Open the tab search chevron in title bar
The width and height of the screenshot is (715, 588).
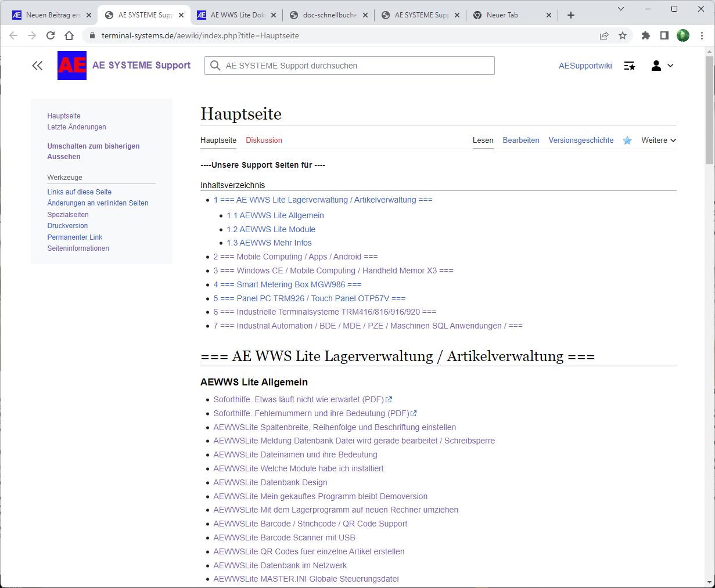621,9
